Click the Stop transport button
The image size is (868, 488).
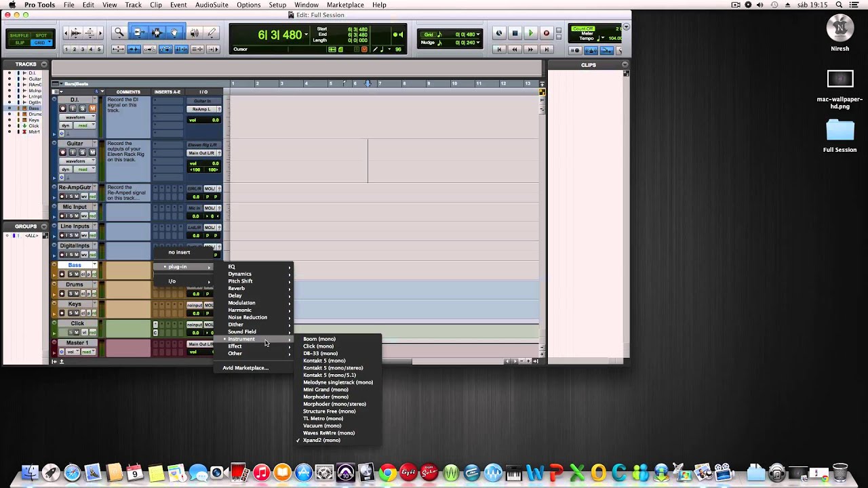(x=515, y=33)
